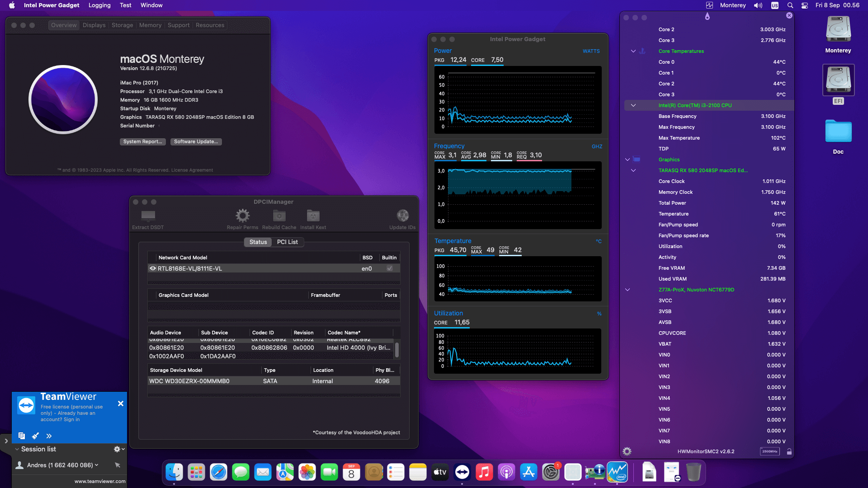This screenshot has height=488, width=868.
Task: Click the remote cursor icon beside Andres
Action: 118,465
